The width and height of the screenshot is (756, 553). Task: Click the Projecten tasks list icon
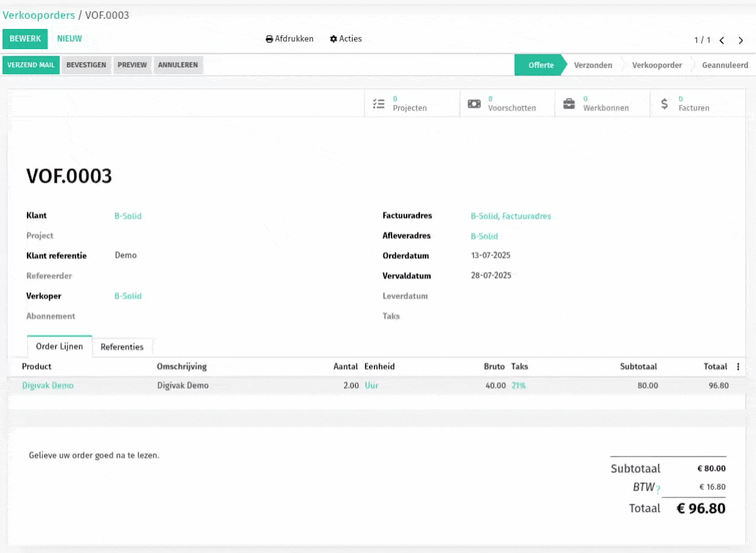point(378,104)
